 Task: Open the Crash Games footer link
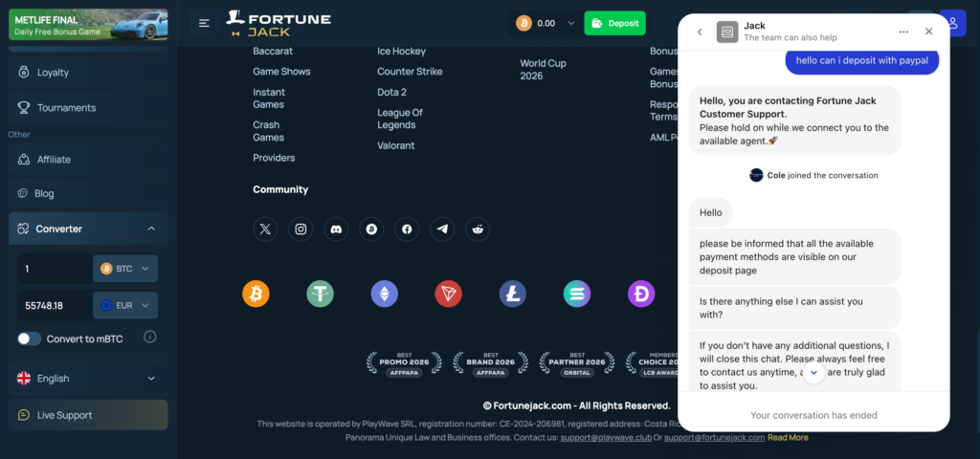click(x=269, y=131)
